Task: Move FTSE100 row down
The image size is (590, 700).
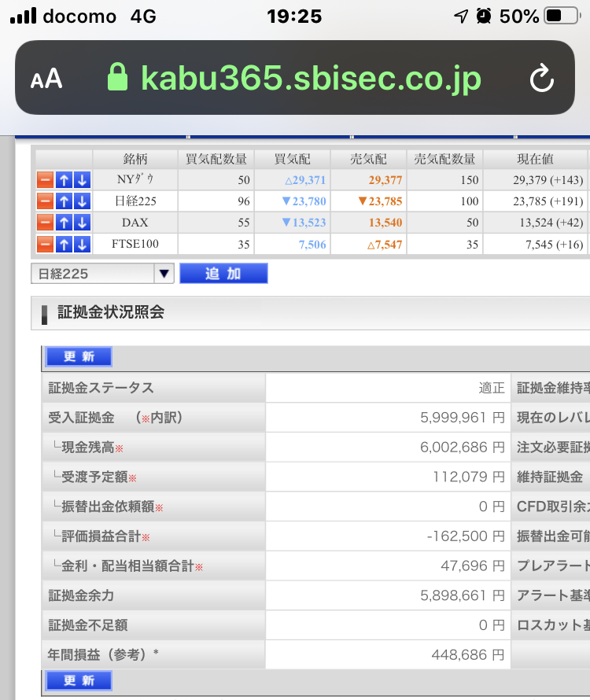Action: pos(82,244)
